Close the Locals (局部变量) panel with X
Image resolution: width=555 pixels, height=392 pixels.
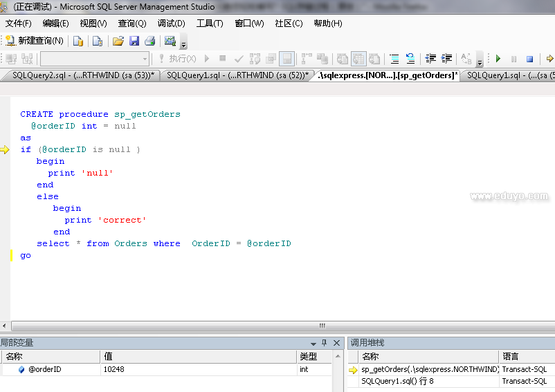(x=337, y=343)
